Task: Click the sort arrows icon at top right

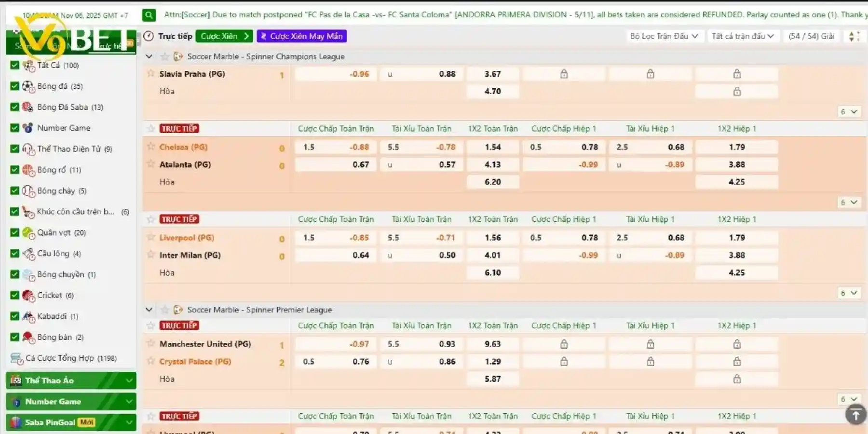Action: click(x=854, y=36)
